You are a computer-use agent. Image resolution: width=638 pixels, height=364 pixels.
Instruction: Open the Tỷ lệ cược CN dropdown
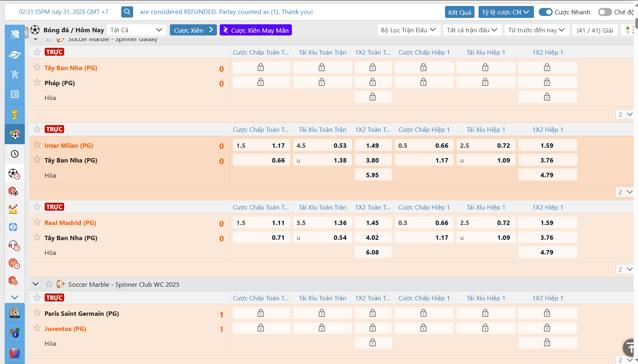coord(506,12)
